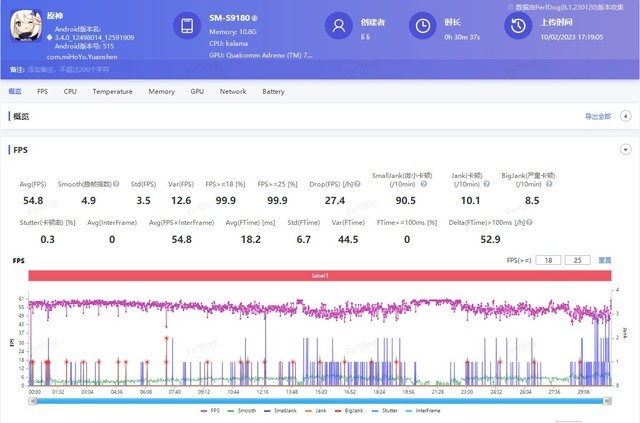This screenshot has width=640, height=423.
Task: Click the blue timeline range slider bar
Action: coord(318,400)
